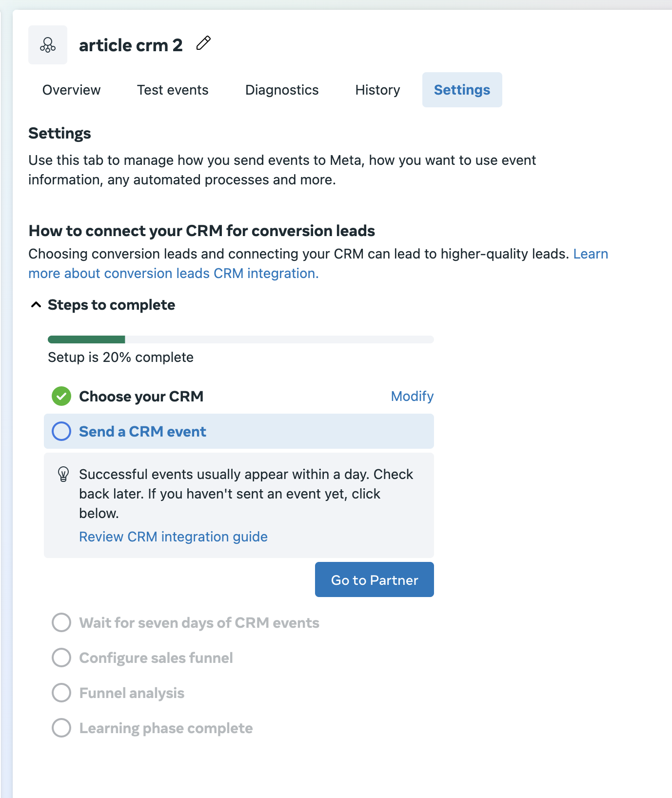672x798 pixels.
Task: Click the green checkmark for Choose your CRM
Action: pos(61,396)
